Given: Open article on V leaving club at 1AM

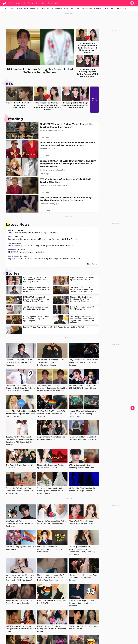Looking at the screenshot, I should tap(65, 181).
